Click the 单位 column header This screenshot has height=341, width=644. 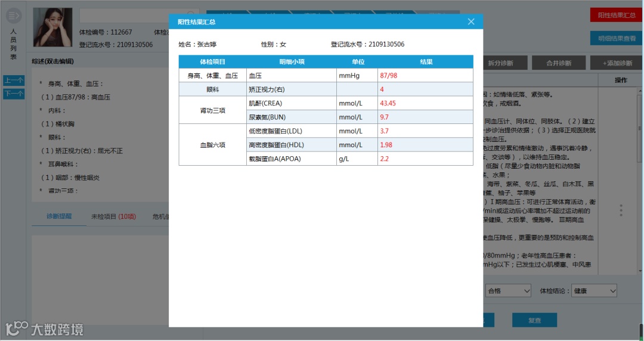tap(357, 61)
